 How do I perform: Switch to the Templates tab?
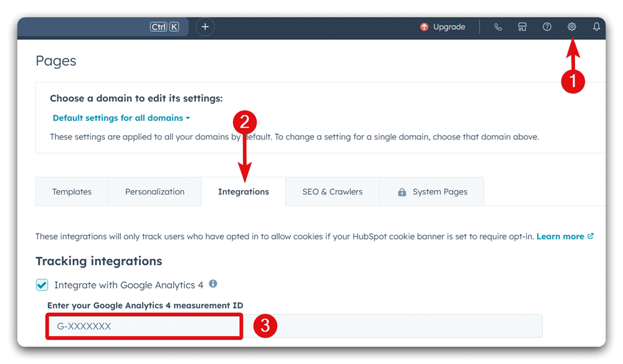click(72, 192)
